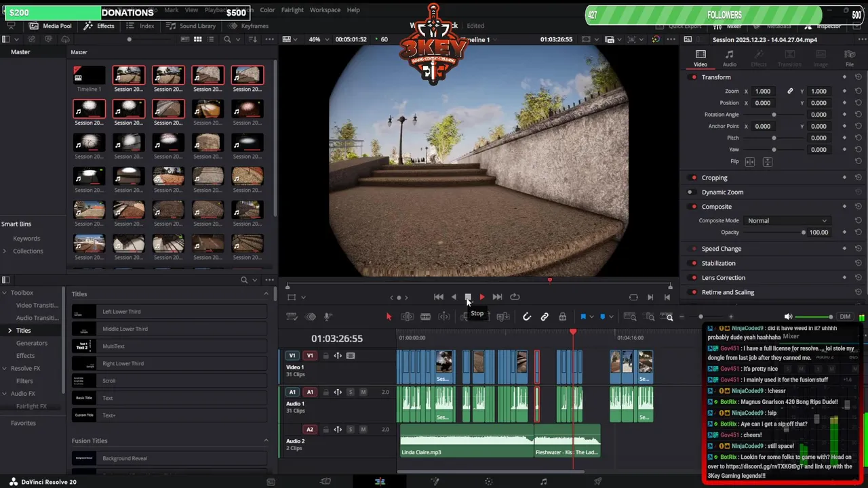The width and height of the screenshot is (868, 488).
Task: Toggle the Position Lock padlock icon
Action: tap(562, 317)
